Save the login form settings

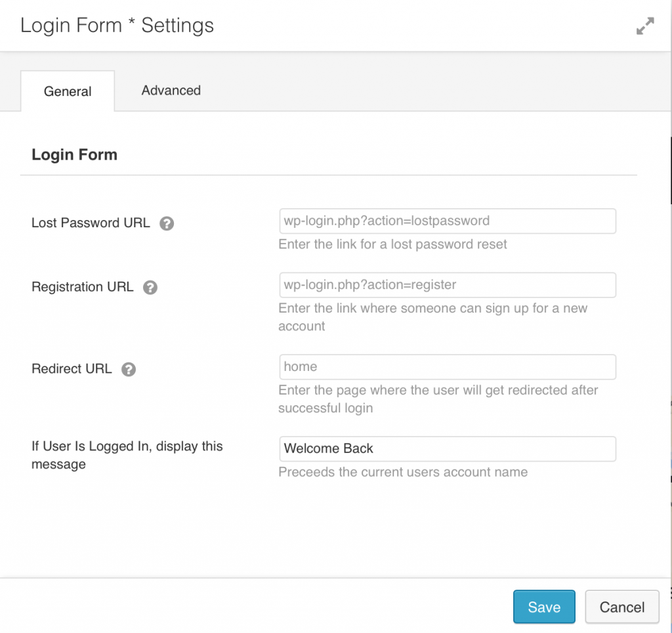click(x=544, y=607)
